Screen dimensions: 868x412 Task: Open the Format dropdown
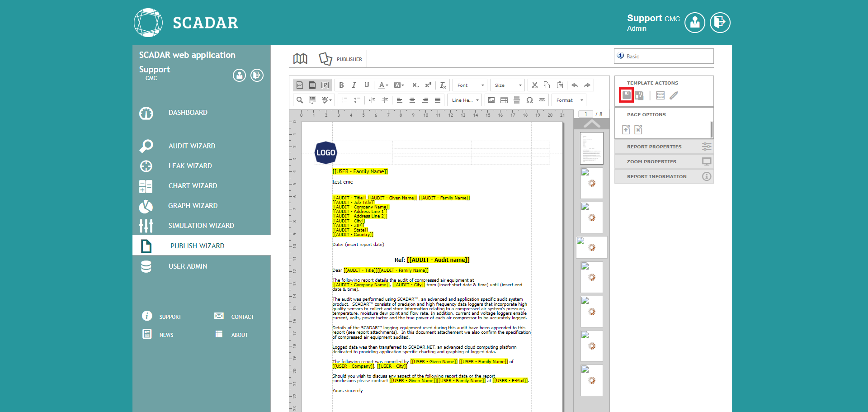(x=569, y=100)
